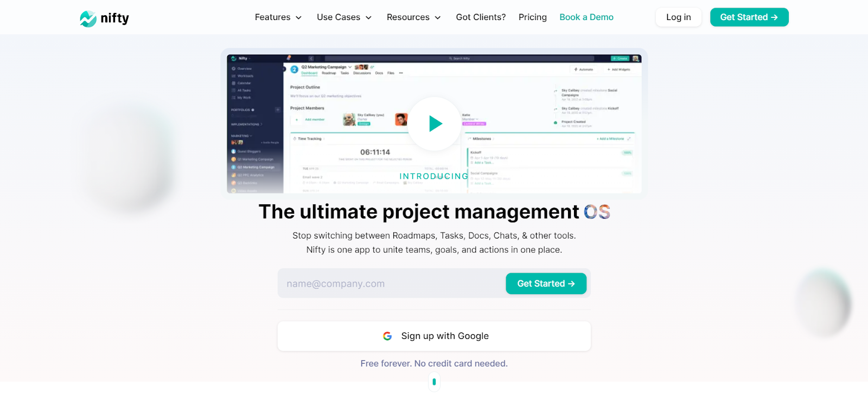Open the Resources dropdown
868x393 pixels.
point(413,17)
